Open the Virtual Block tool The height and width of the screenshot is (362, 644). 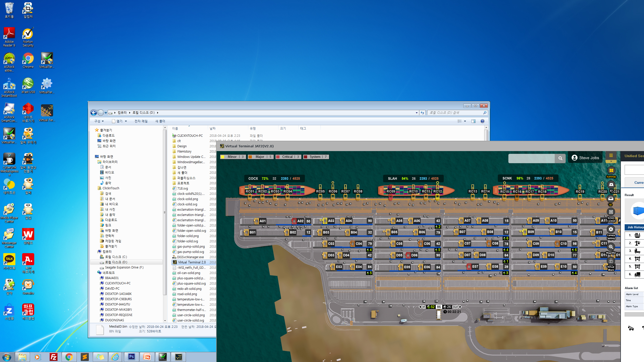611,261
